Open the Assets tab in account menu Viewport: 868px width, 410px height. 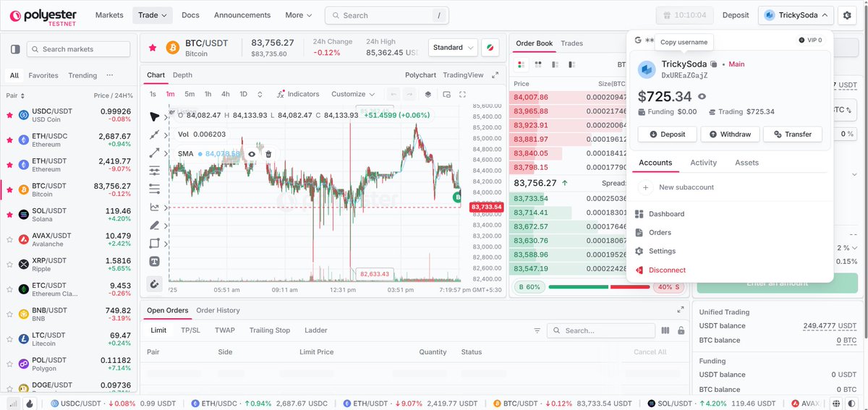746,163
